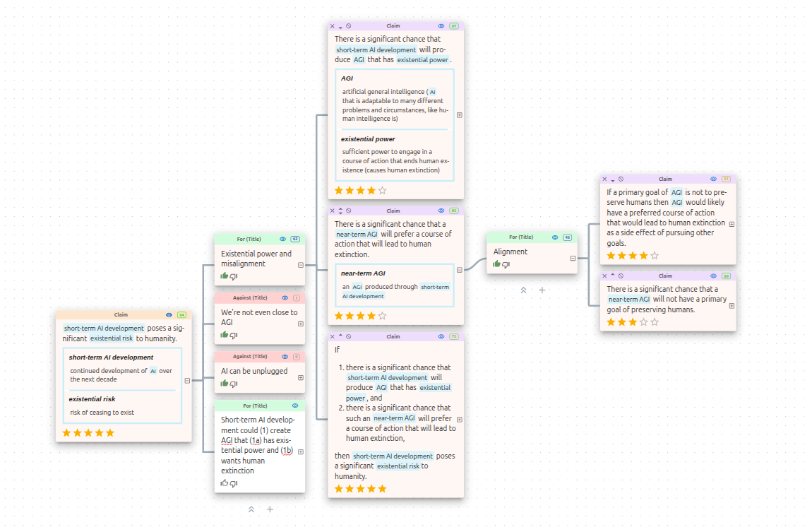Give a thumbs up on the Alignment card
Viewport: 812px width, 532px height.
(497, 264)
